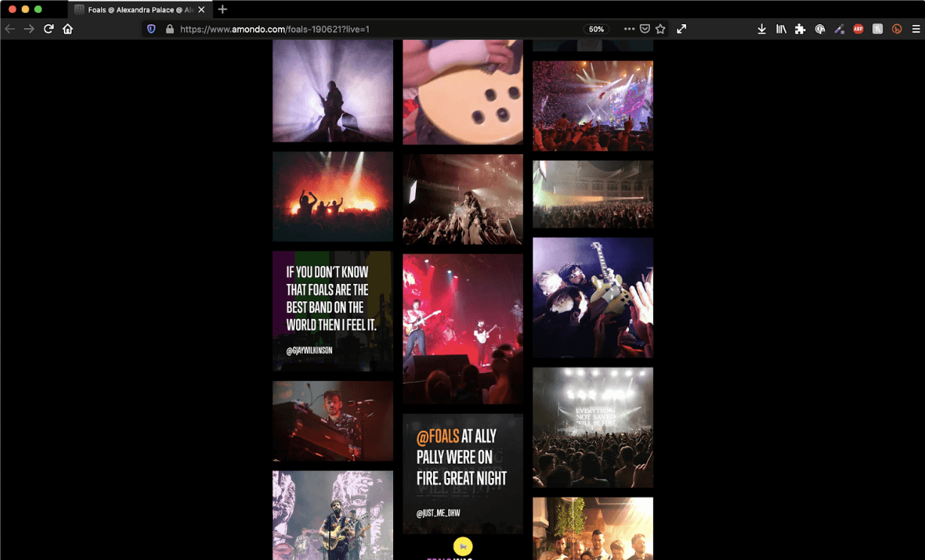Open the library bookshelf menu
The image size is (925, 560).
[x=781, y=29]
